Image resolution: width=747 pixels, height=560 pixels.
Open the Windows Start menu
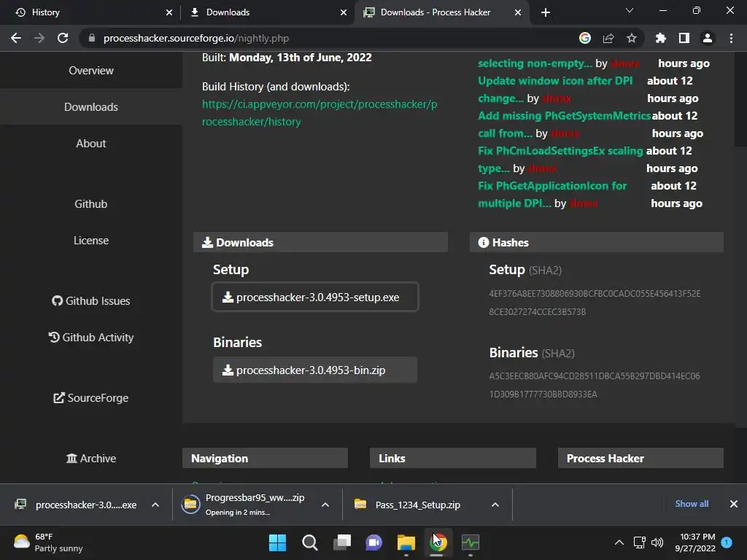pos(277,542)
